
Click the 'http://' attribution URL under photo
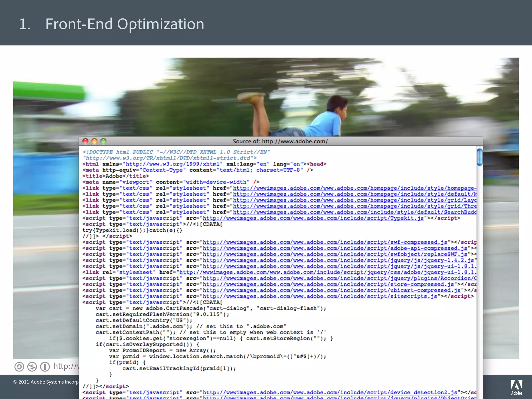[x=66, y=366]
